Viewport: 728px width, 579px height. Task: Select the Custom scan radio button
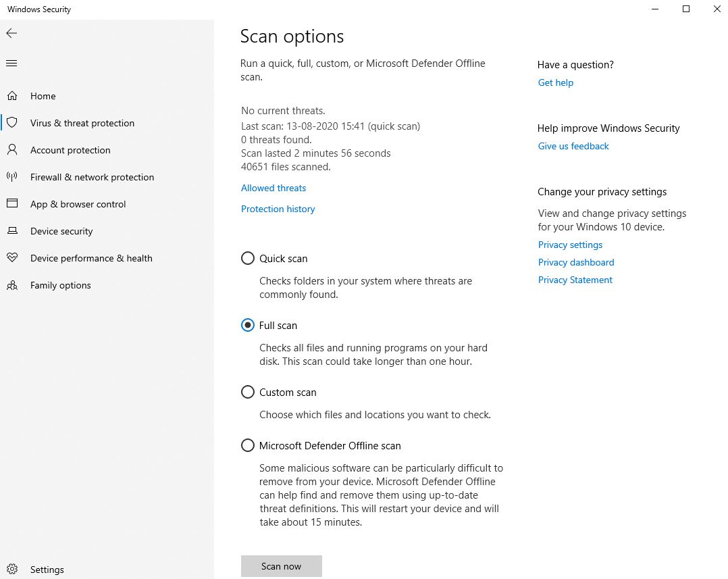[x=248, y=393]
